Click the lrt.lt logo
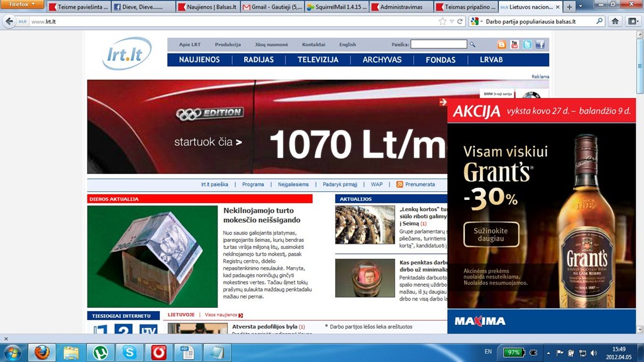This screenshot has width=644, height=362. pos(126,54)
